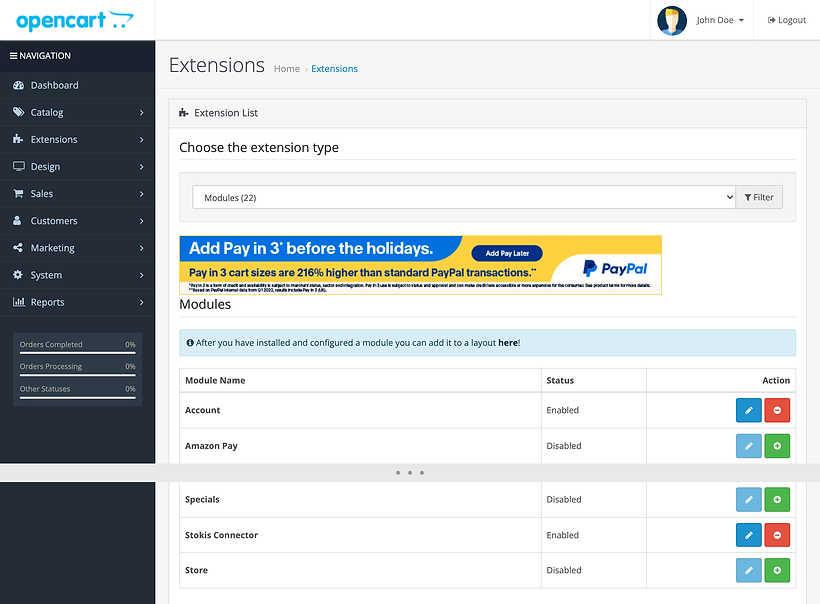Viewport: 820px width, 604px height.
Task: Click the Orders Processing progress bar
Action: pyautogui.click(x=77, y=375)
